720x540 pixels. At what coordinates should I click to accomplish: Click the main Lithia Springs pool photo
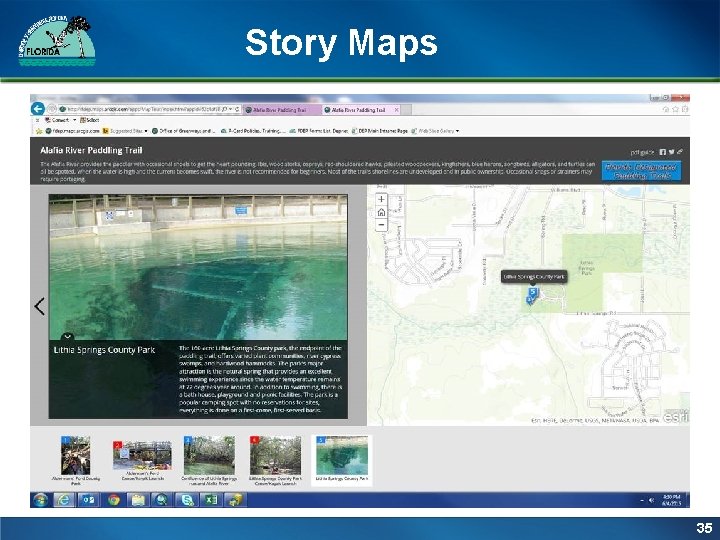(x=198, y=267)
